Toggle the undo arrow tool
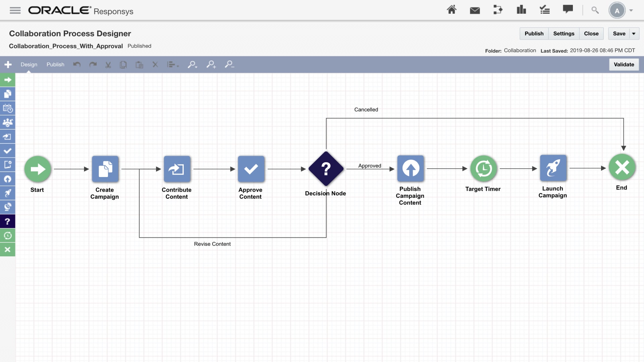 coord(77,65)
